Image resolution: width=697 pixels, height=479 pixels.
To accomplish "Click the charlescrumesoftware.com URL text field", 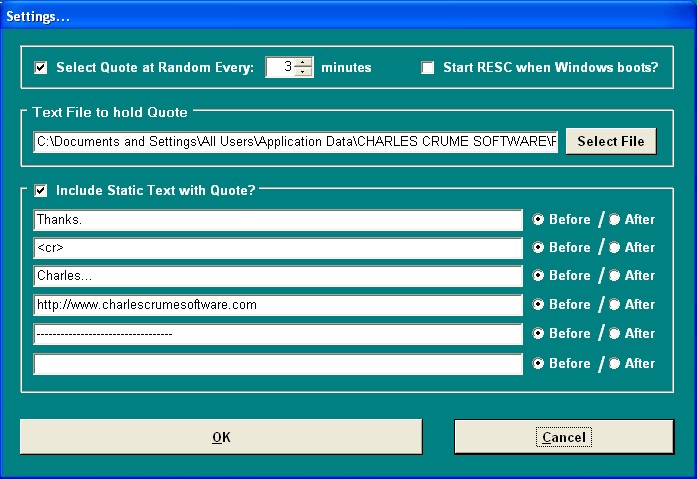I will click(x=277, y=305).
